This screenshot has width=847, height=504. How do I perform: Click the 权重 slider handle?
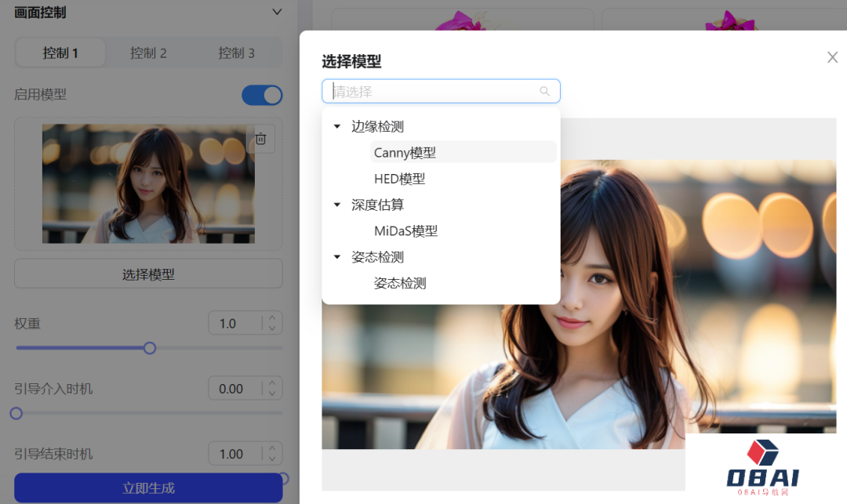[150, 348]
